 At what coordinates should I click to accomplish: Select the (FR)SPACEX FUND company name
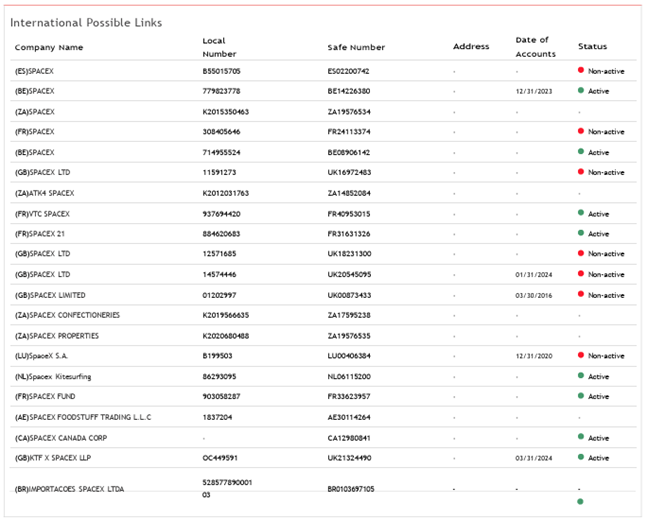click(45, 397)
